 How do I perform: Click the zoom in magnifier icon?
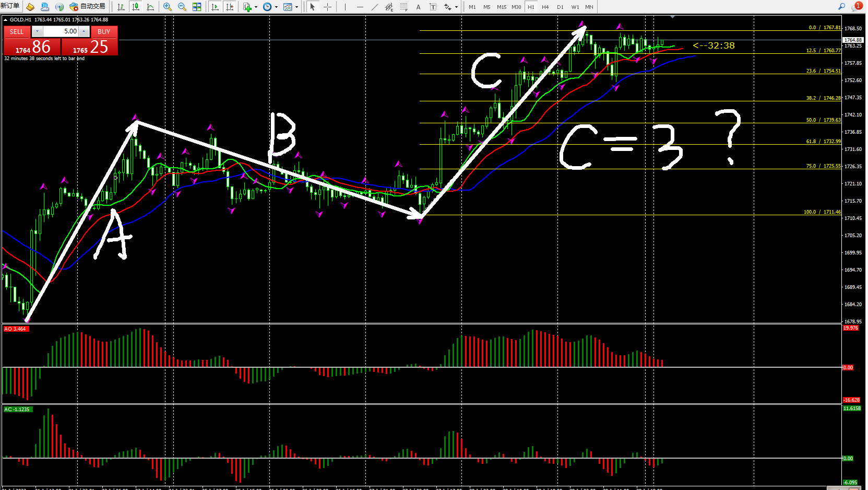[168, 7]
